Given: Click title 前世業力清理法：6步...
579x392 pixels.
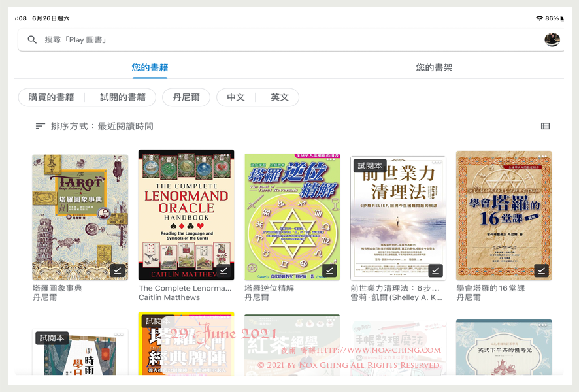Looking at the screenshot, I should coord(395,288).
